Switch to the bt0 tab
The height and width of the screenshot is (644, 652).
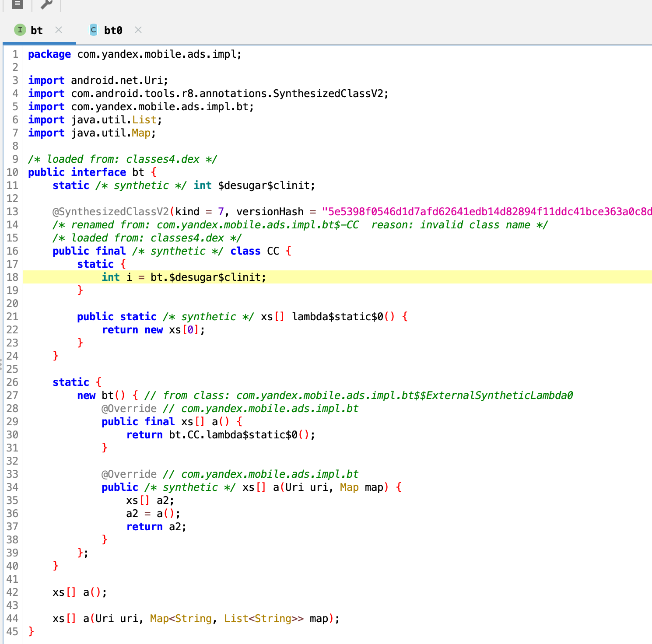(x=114, y=30)
